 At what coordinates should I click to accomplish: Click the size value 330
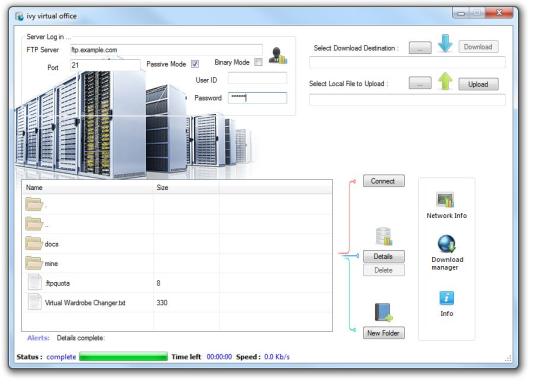coord(162,303)
